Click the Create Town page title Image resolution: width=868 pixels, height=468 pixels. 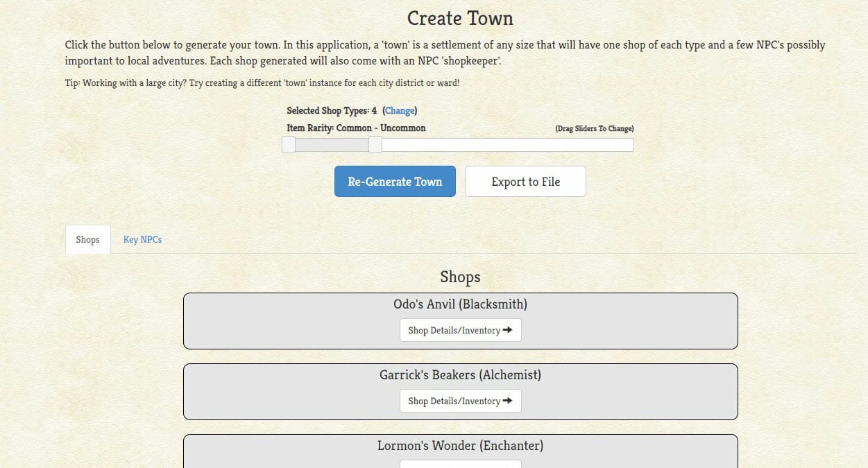[x=460, y=18]
